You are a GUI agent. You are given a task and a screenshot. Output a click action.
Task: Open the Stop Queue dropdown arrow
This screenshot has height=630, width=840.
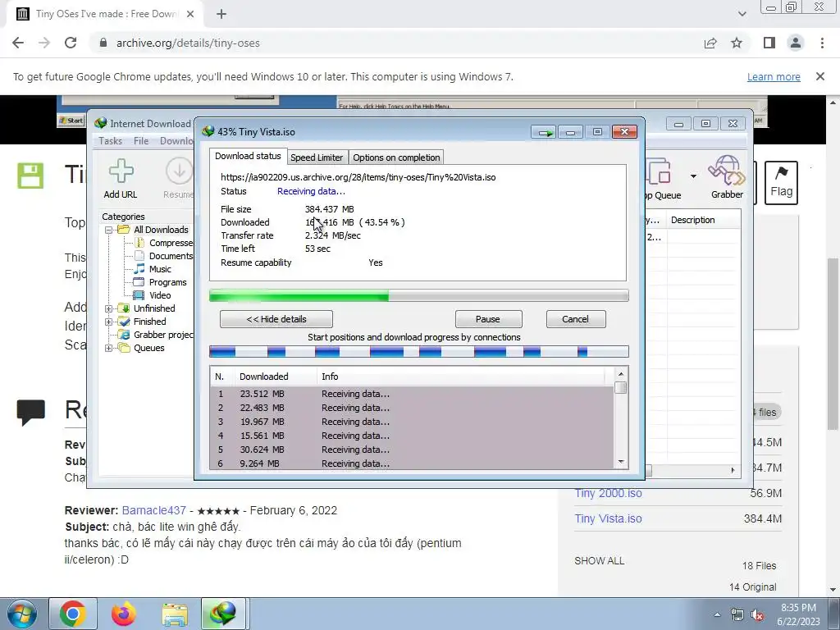[x=693, y=176]
